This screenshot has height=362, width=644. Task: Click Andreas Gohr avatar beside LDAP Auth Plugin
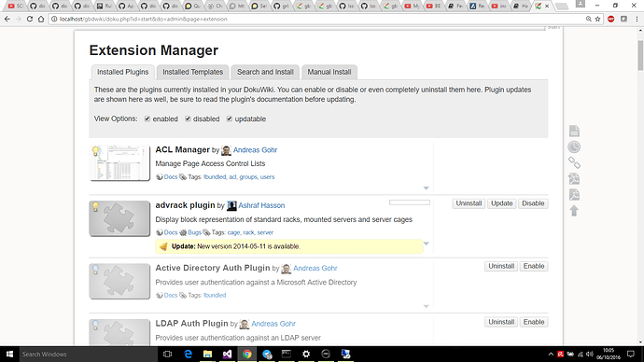click(245, 325)
